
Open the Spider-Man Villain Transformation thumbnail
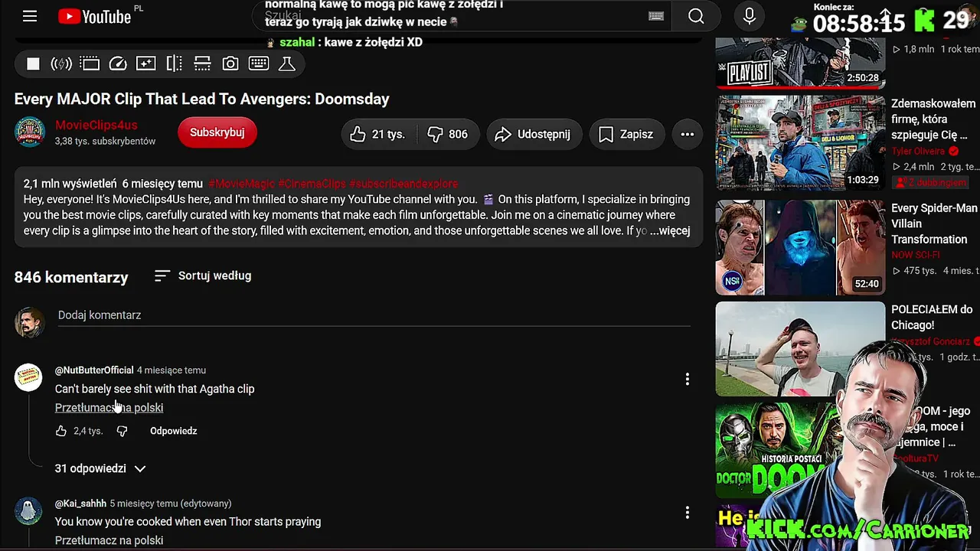(x=801, y=247)
